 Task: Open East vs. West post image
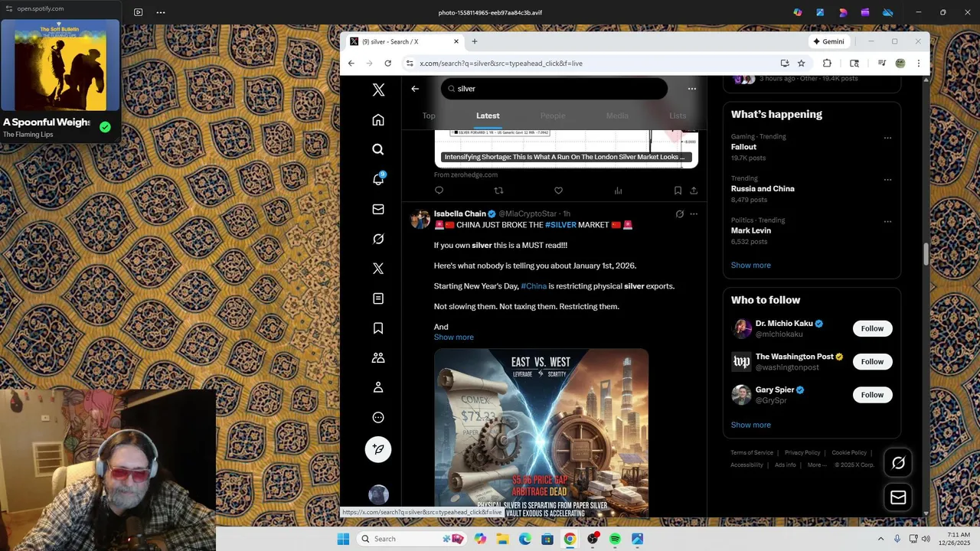(541, 432)
